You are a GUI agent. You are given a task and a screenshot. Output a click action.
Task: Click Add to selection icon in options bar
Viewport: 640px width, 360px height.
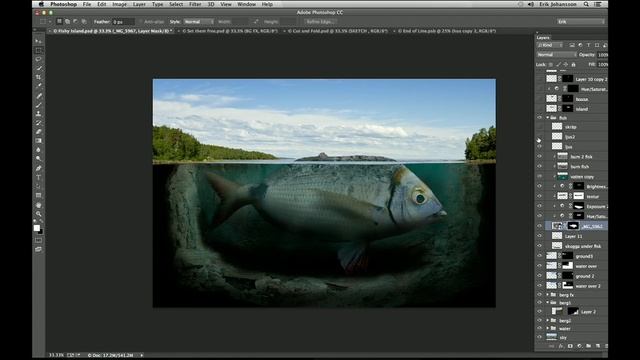pyautogui.click(x=67, y=21)
